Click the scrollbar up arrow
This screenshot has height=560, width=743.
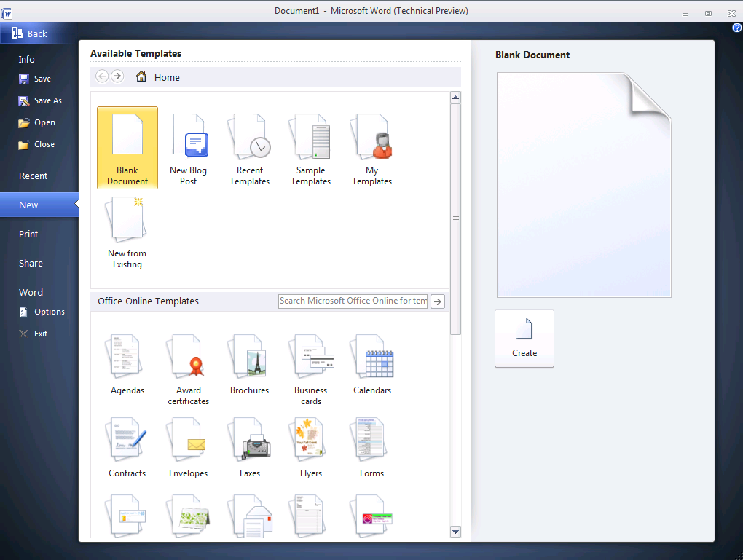(455, 98)
